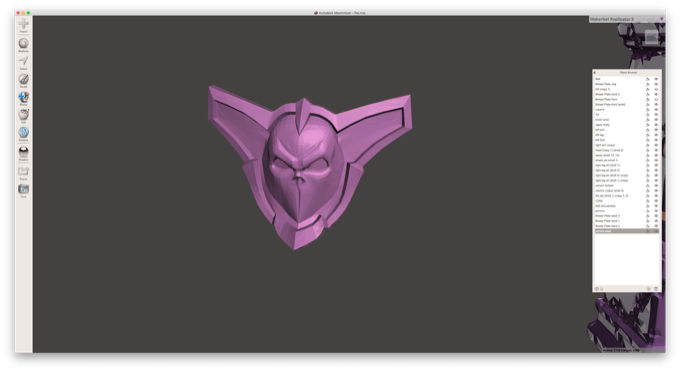The image size is (680, 372).
Task: Open the Edit tools menu
Action: (x=23, y=116)
